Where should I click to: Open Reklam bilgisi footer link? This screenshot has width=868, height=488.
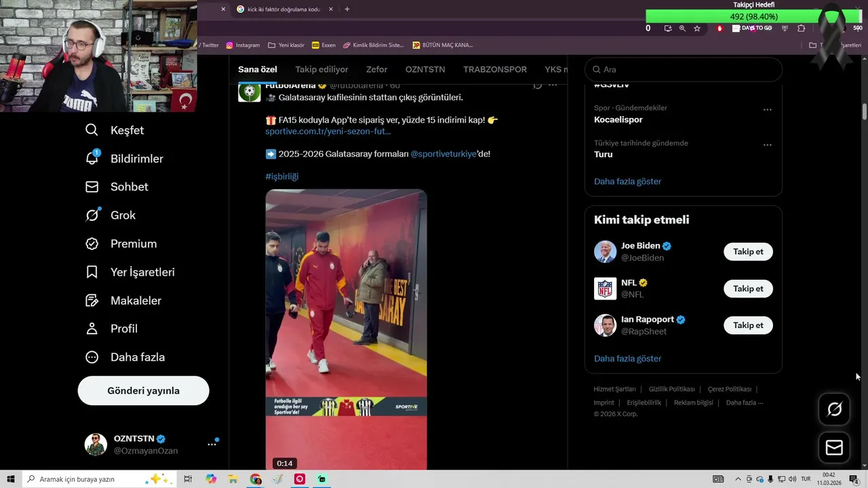[694, 403]
